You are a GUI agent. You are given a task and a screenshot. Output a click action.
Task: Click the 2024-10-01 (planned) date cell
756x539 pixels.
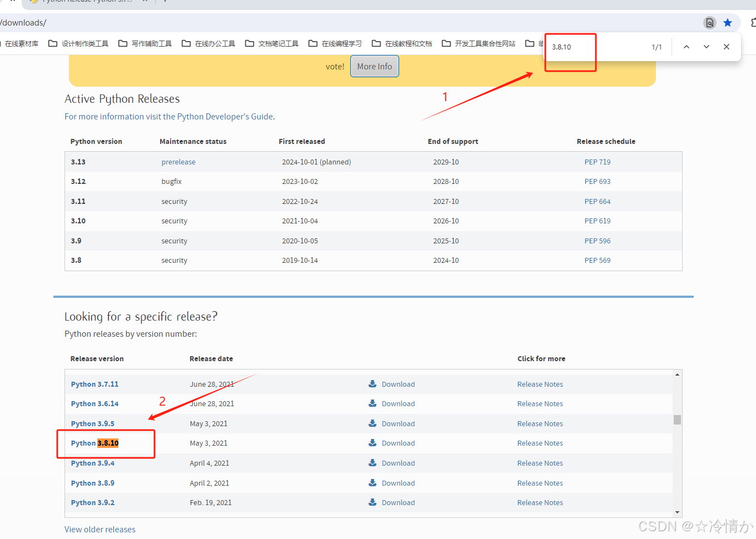click(x=316, y=162)
